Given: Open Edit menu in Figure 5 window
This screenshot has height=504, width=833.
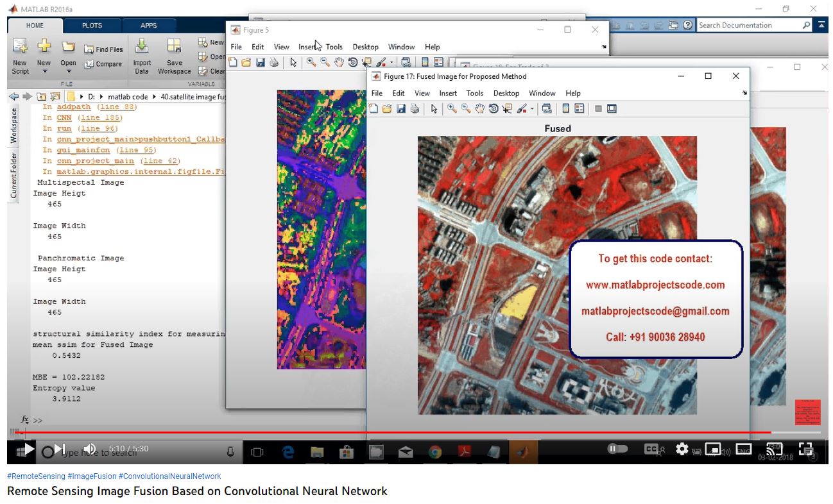Looking at the screenshot, I should [258, 47].
